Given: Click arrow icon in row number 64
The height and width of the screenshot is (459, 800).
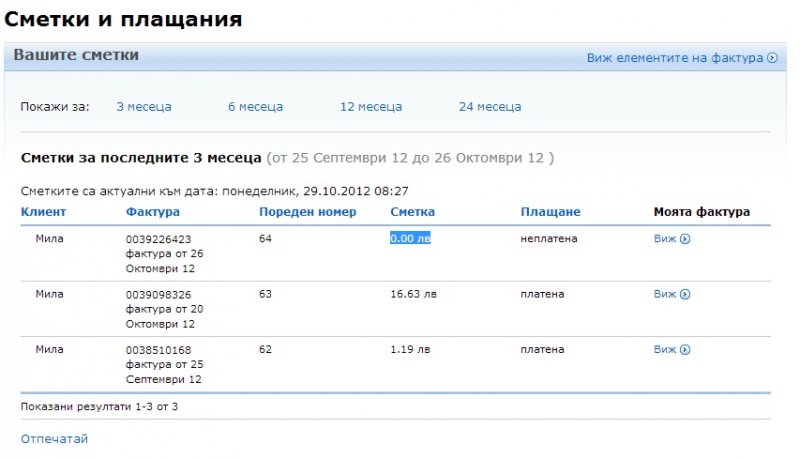Looking at the screenshot, I should pos(685,239).
